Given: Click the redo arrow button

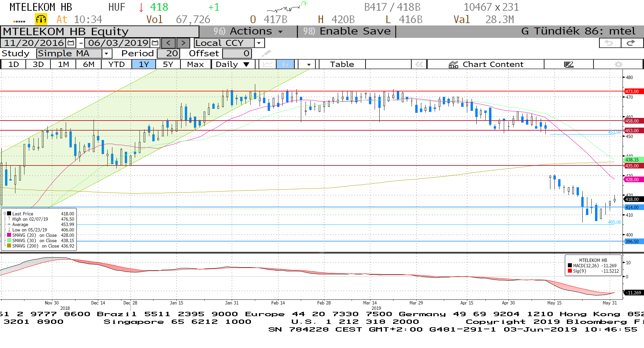Looking at the screenshot, I should coord(632,43).
